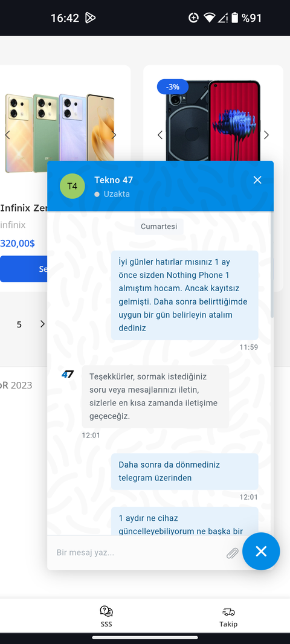This screenshot has height=644, width=290.
Task: Attach a file with the paperclip icon
Action: [233, 553]
